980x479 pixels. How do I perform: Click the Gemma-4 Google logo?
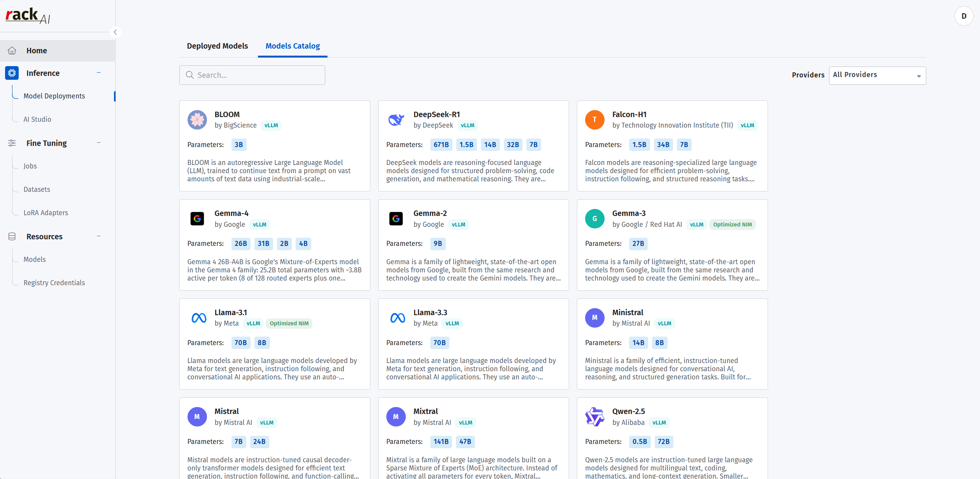coord(197,219)
